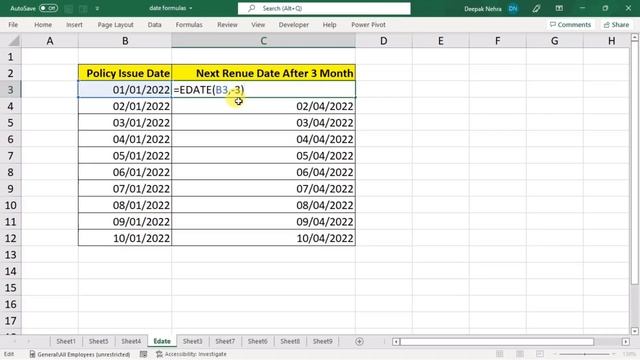Click the pen coming-soon features icon
The image size is (640, 360).
pyautogui.click(x=536, y=9)
